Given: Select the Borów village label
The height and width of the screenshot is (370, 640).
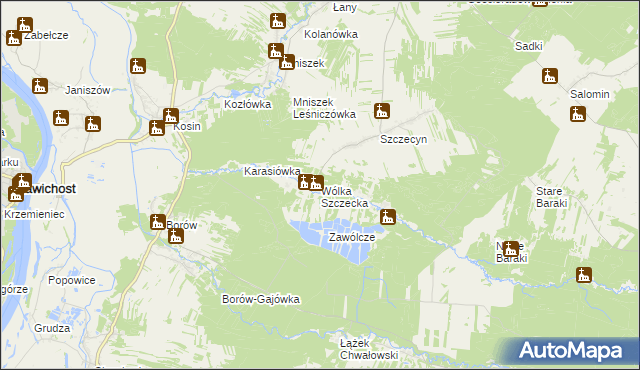Looking at the screenshot, I should 182,225.
